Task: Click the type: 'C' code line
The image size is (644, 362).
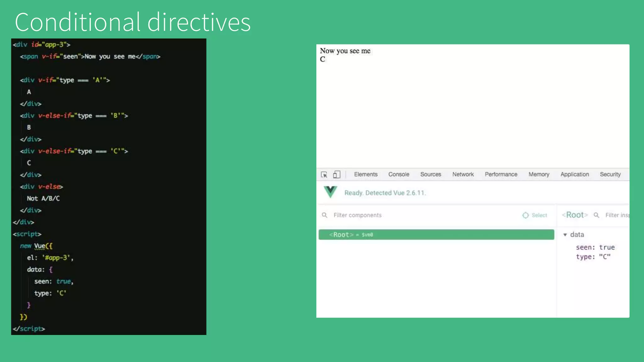Action: (x=50, y=293)
